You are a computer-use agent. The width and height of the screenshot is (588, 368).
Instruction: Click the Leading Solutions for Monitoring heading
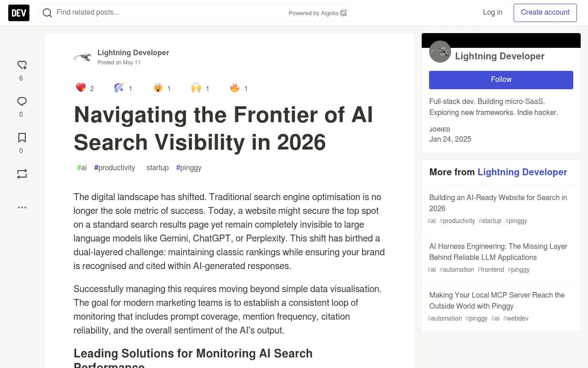[x=193, y=359]
